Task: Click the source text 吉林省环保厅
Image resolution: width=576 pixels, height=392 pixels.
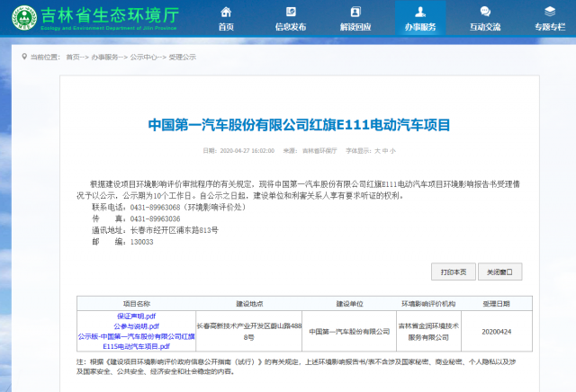Action: [x=319, y=151]
